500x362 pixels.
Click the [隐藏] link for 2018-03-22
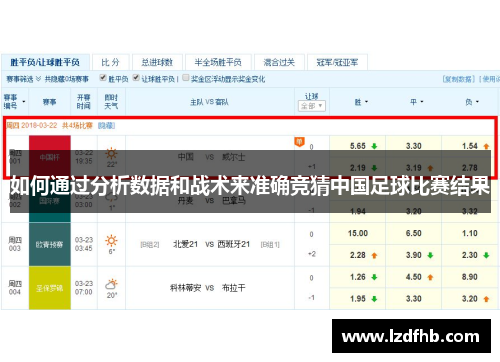pos(106,126)
